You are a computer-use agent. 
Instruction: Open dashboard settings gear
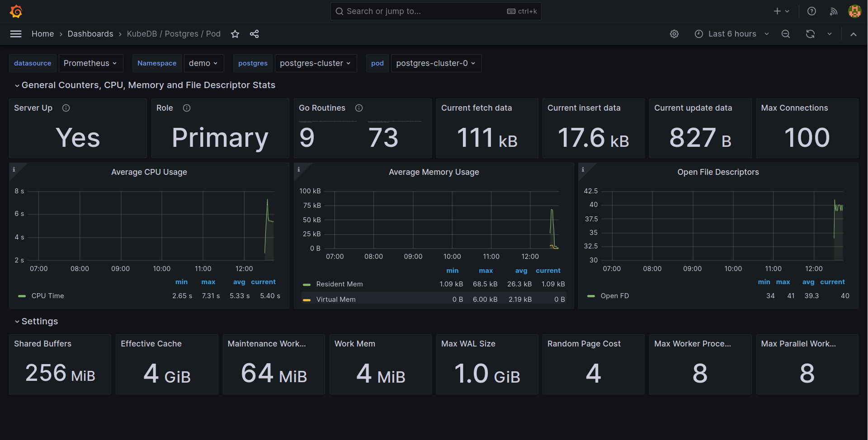[x=675, y=33]
